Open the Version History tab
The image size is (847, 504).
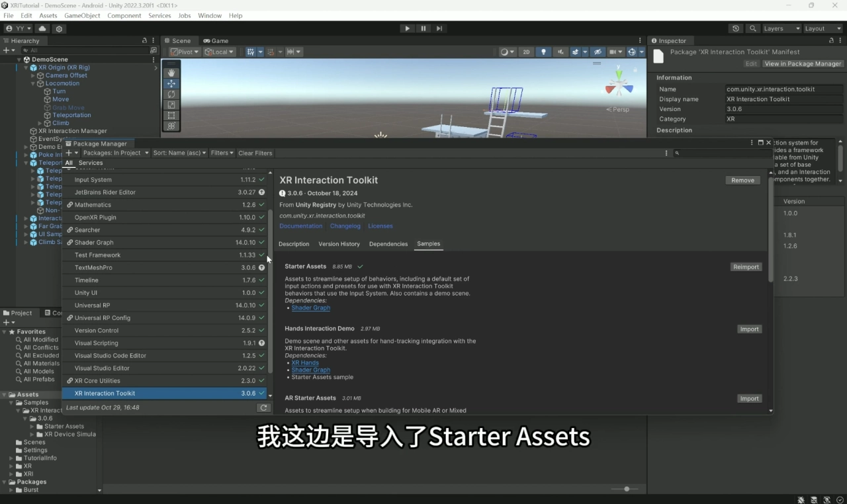339,244
